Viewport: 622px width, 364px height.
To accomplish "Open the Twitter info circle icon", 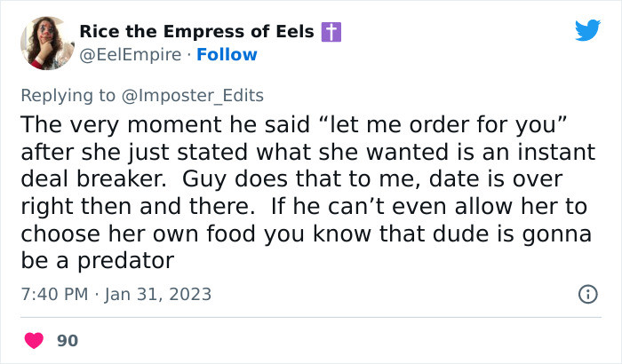I will coord(587,294).
